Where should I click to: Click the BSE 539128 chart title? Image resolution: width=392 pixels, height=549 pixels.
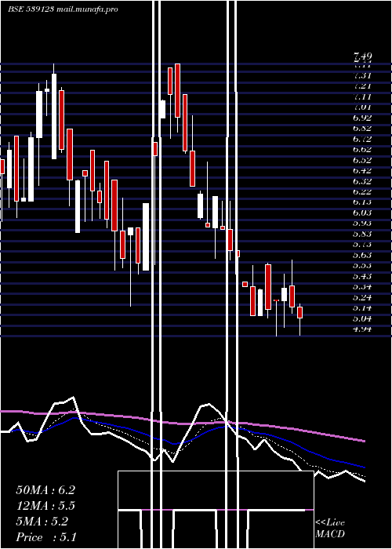(x=63, y=9)
